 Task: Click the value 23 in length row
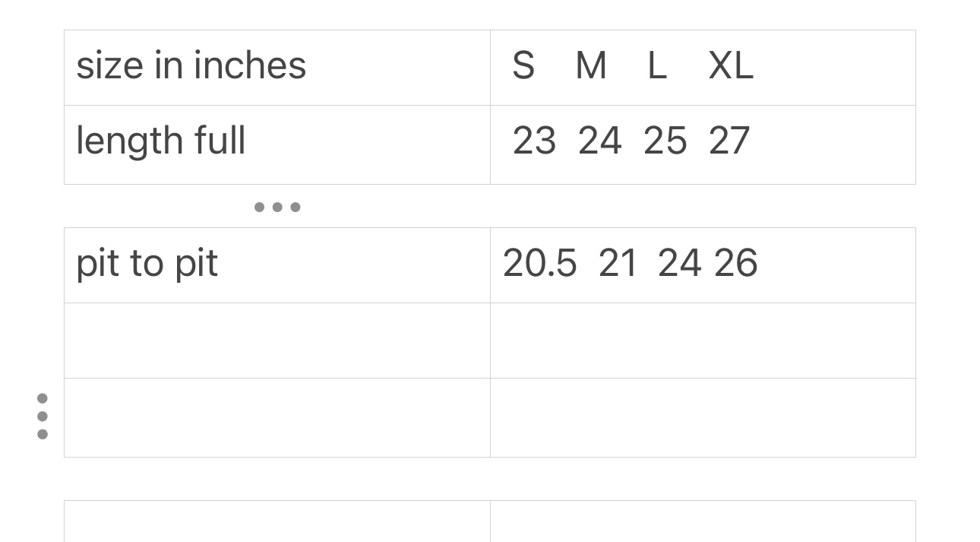(534, 141)
